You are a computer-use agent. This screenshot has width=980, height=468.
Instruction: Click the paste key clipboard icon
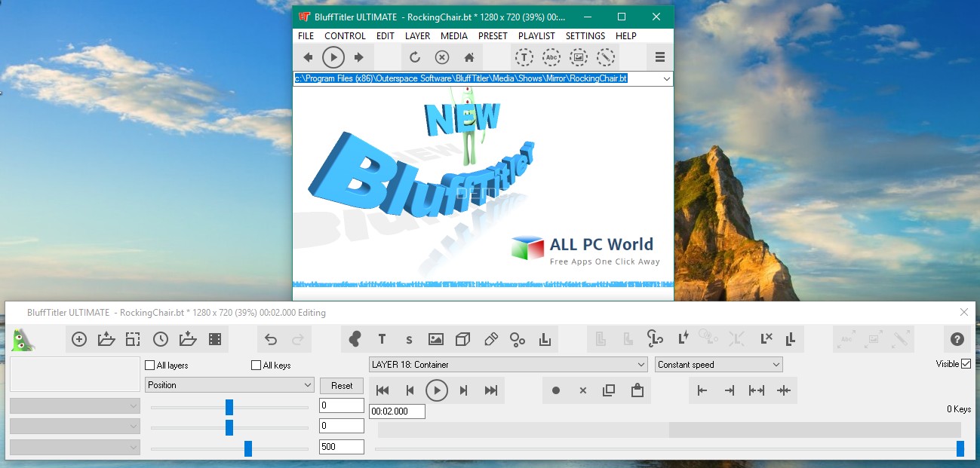(637, 390)
